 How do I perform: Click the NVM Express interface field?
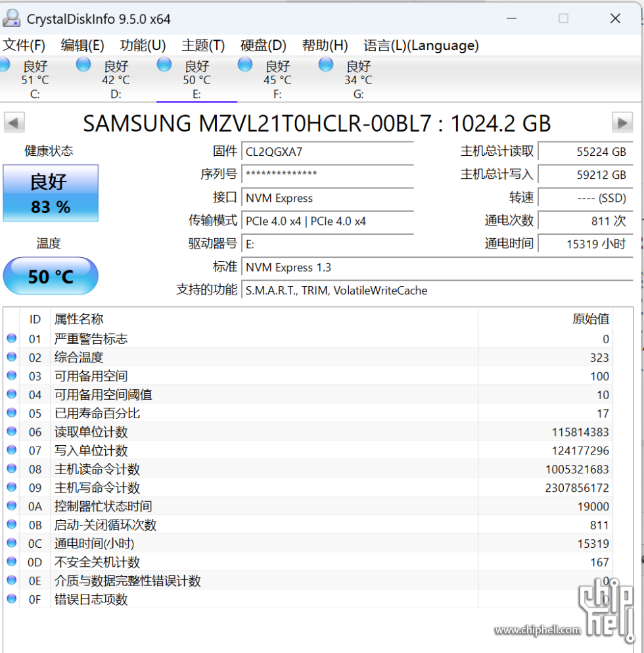click(x=327, y=198)
